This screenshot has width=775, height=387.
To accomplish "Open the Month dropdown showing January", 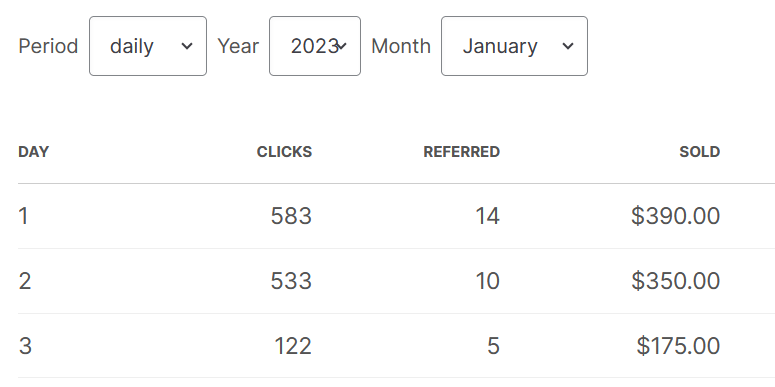I will [514, 46].
